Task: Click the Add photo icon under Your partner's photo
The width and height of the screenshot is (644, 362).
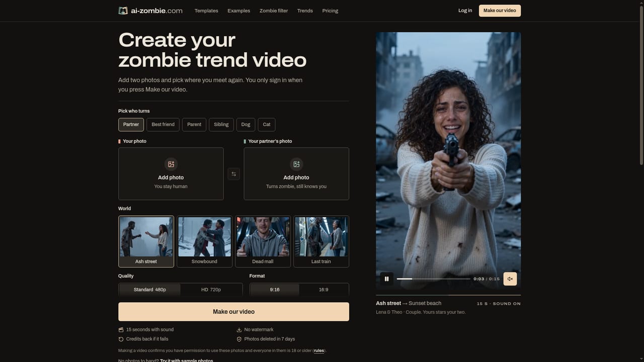Action: point(296,164)
